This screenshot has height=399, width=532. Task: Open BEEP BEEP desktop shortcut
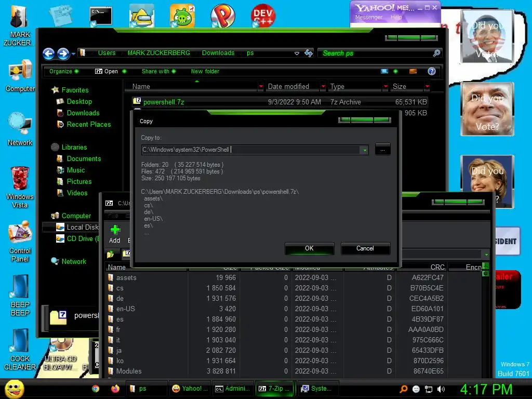click(x=20, y=296)
